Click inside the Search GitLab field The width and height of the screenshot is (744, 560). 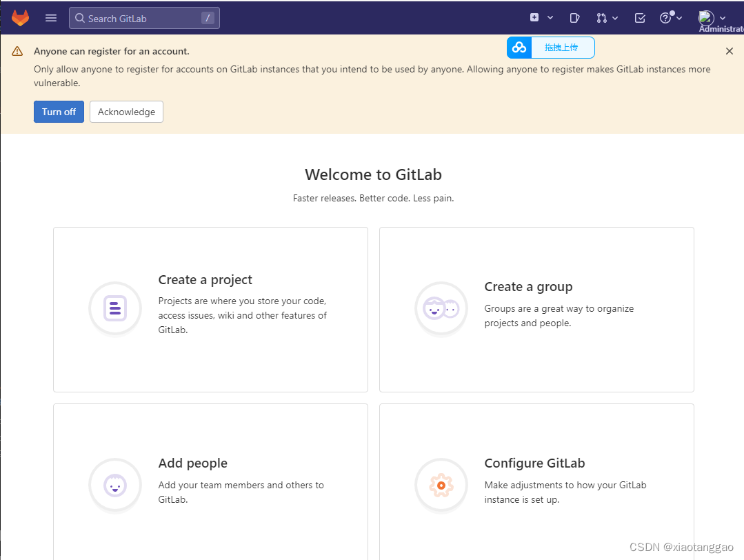pos(138,18)
